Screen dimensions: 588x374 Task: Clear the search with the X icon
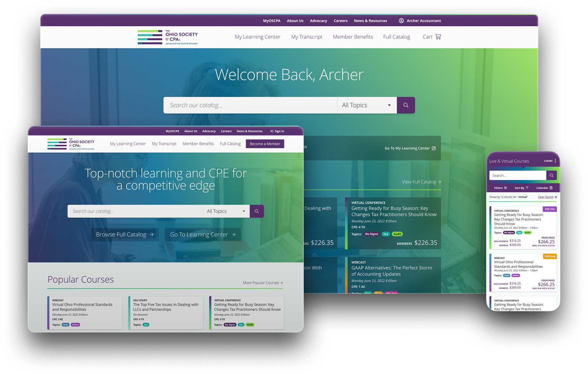point(556,197)
